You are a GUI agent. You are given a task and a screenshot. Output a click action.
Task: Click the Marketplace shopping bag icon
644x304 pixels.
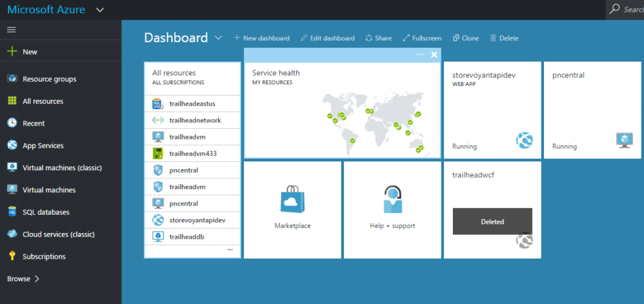(x=292, y=199)
